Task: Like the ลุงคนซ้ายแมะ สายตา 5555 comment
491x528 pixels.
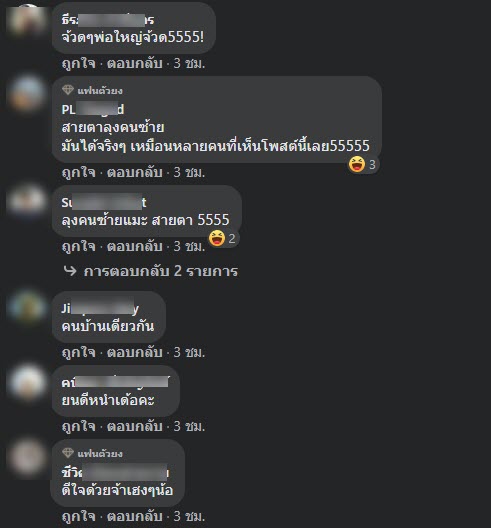Action: [x=78, y=246]
